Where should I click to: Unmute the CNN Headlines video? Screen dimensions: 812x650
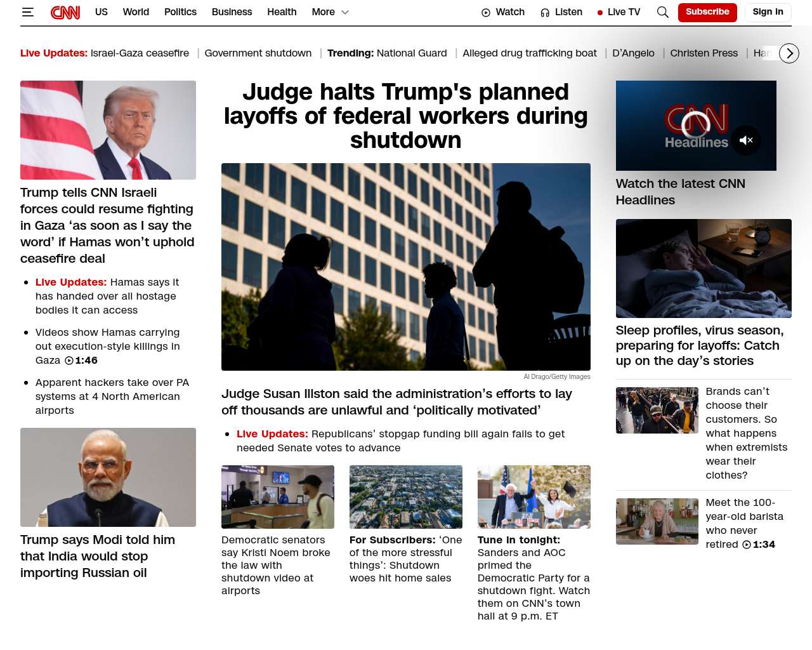(746, 140)
